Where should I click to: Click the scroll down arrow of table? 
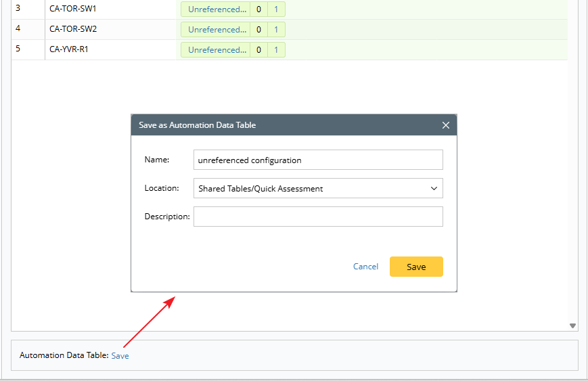(572, 326)
